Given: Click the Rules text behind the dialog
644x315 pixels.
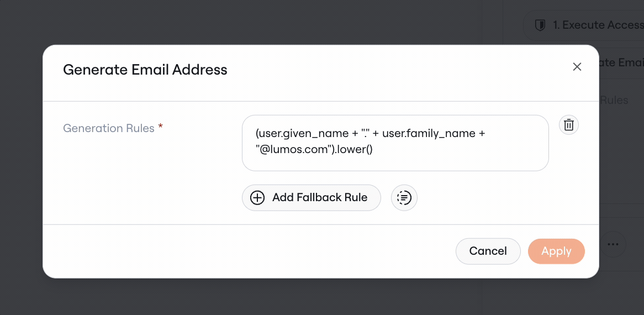Looking at the screenshot, I should tap(614, 100).
